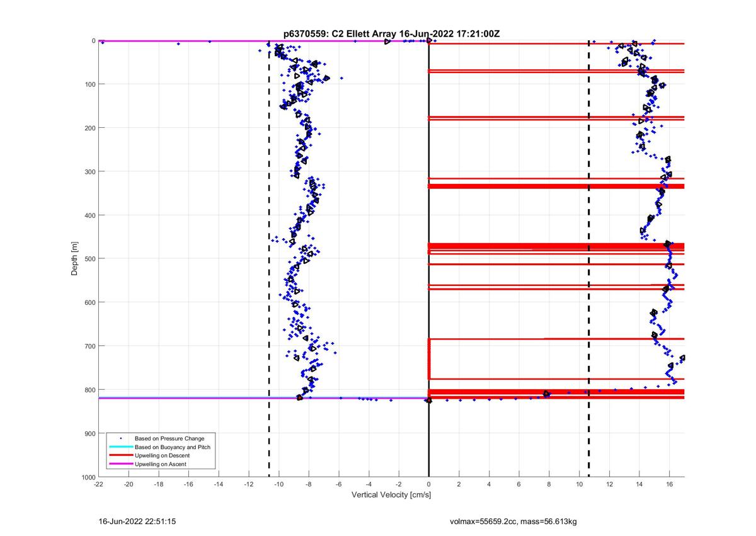Click the '-16' velocity tick label

[x=189, y=484]
